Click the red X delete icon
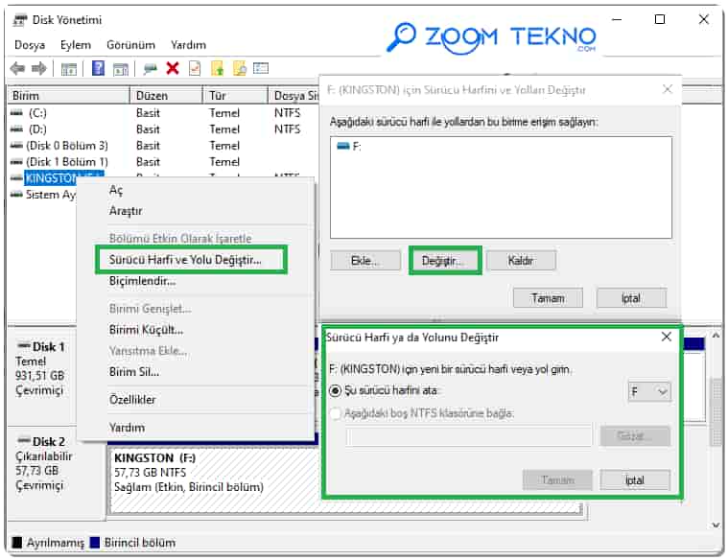The image size is (728, 560). [x=173, y=68]
